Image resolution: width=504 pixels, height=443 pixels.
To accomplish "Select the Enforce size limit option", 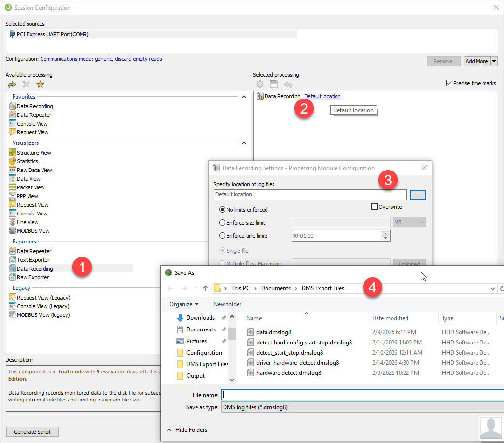I will pos(223,223).
